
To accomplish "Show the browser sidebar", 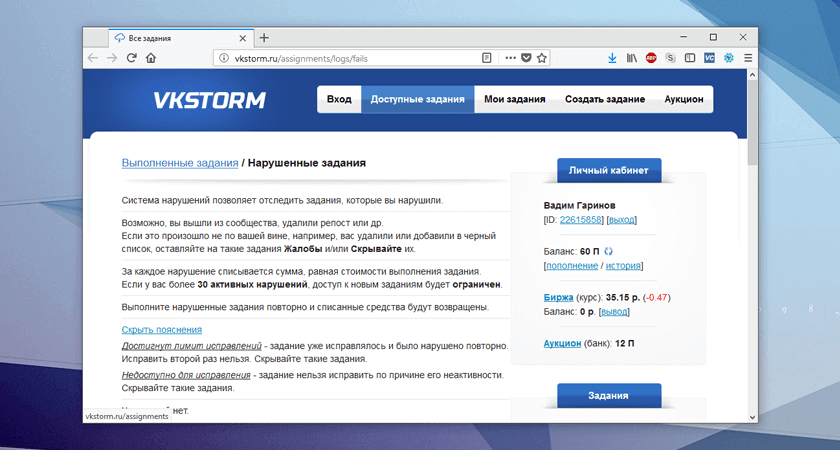I will (x=690, y=58).
